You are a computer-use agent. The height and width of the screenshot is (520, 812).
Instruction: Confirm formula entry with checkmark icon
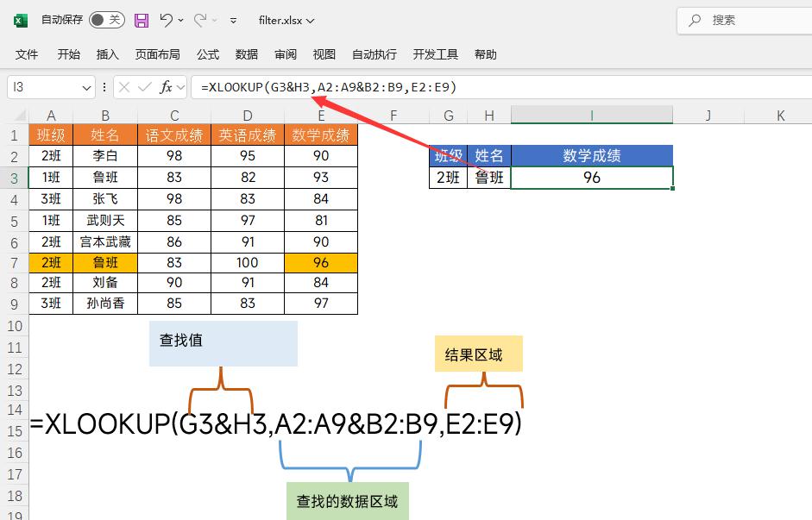(x=144, y=87)
